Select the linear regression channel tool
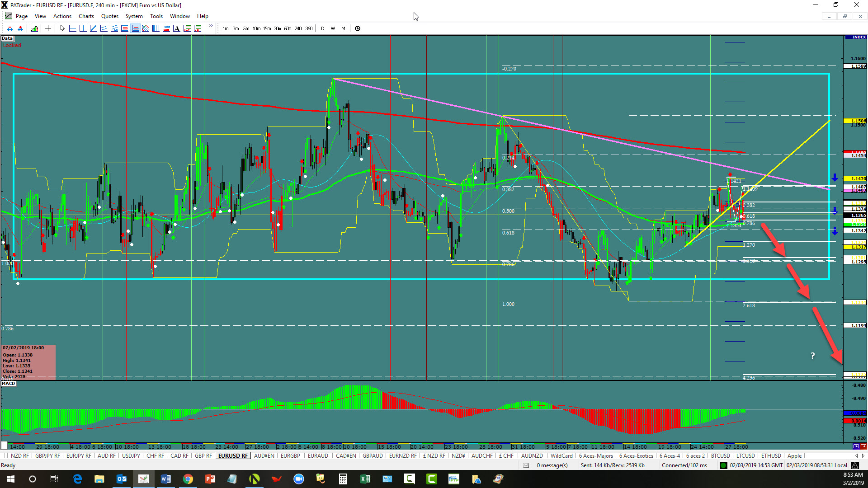Image resolution: width=868 pixels, height=488 pixels. (114, 28)
